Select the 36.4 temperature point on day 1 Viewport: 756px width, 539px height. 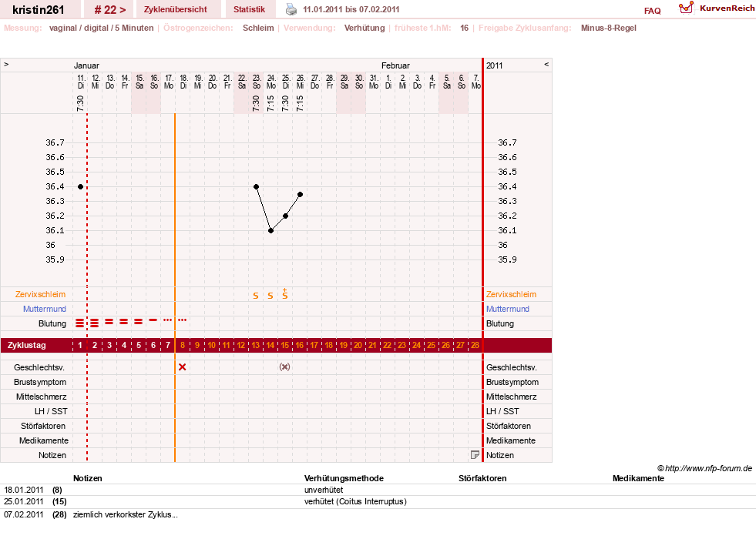[80, 186]
